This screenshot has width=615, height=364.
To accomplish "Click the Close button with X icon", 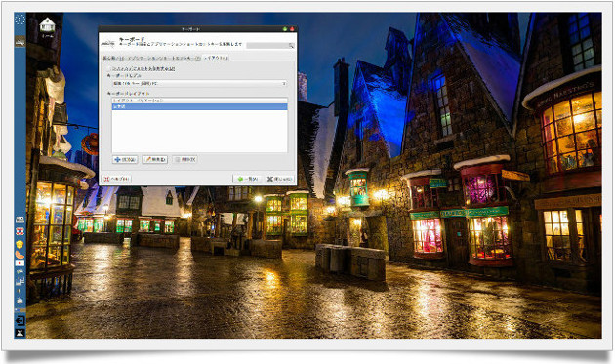I will (279, 179).
